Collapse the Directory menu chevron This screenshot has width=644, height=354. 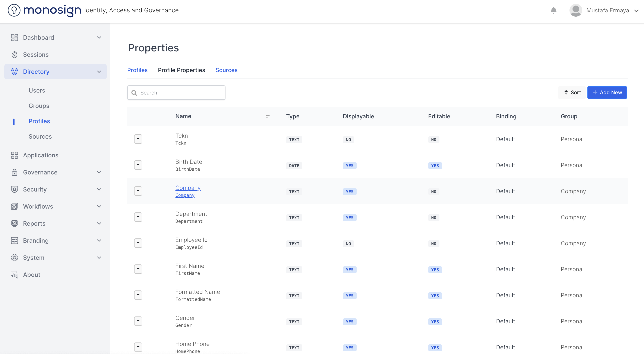click(99, 72)
